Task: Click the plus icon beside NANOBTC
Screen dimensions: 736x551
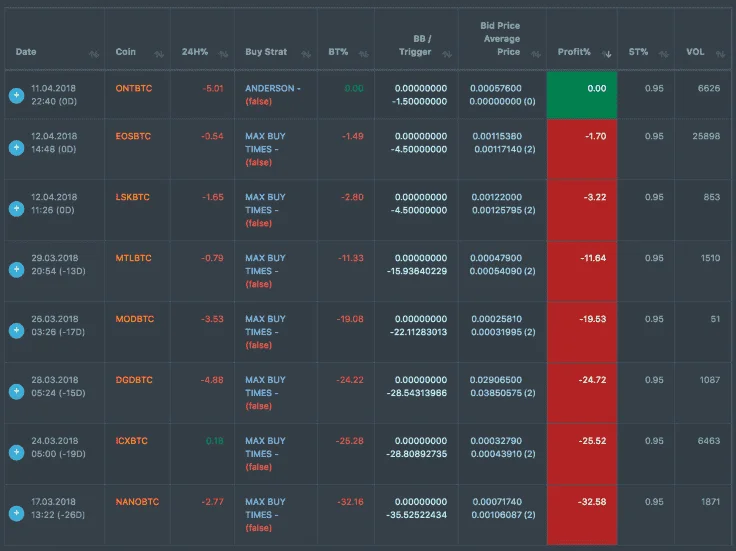Action: 16,513
